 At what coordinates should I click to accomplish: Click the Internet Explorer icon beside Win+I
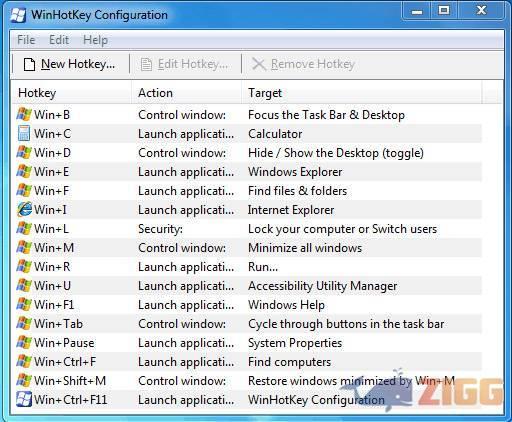click(24, 209)
